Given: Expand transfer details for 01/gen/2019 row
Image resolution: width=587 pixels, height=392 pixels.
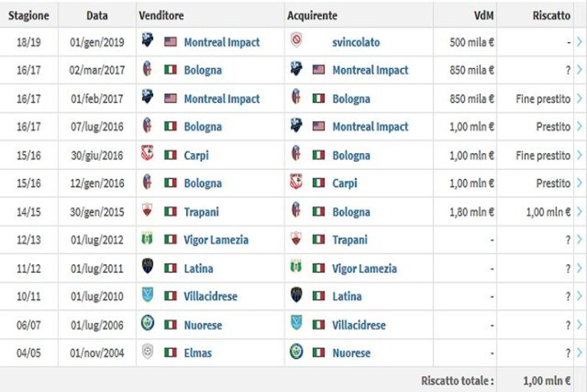Looking at the screenshot, I should [x=579, y=42].
